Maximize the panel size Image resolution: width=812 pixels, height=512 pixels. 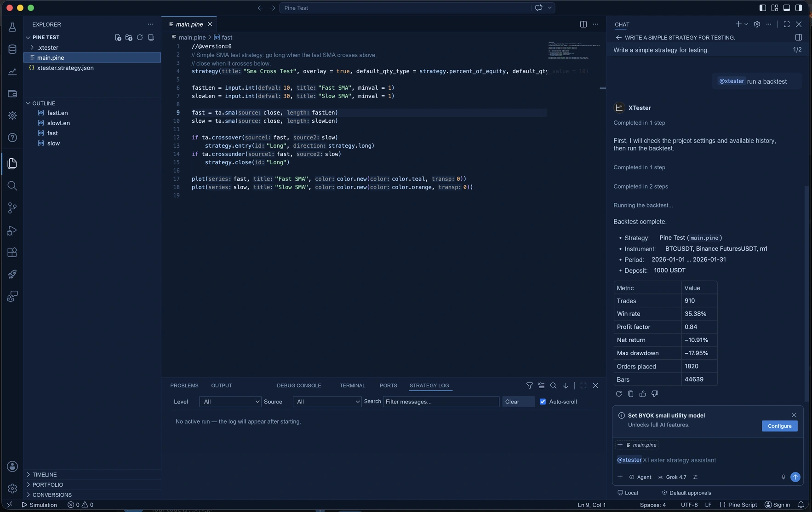tap(583, 385)
